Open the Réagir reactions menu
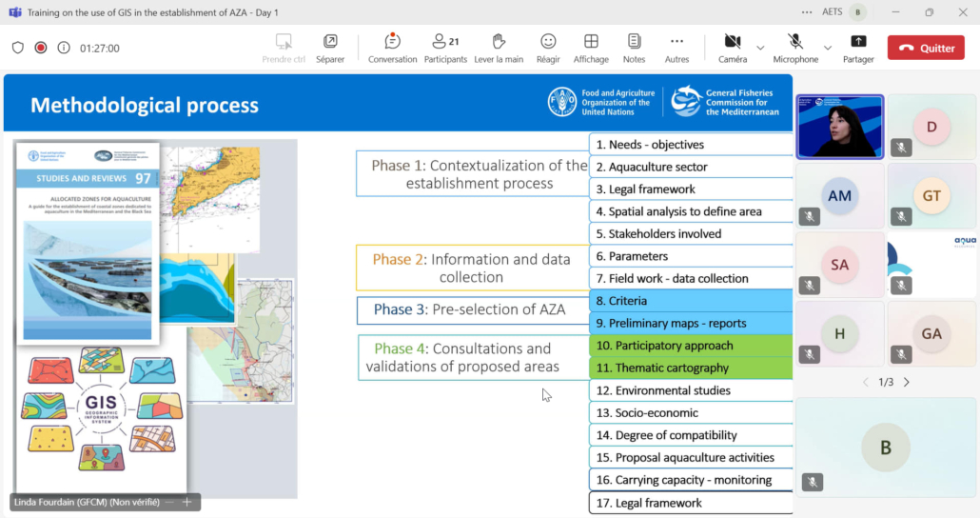The height and width of the screenshot is (518, 980). 548,49
